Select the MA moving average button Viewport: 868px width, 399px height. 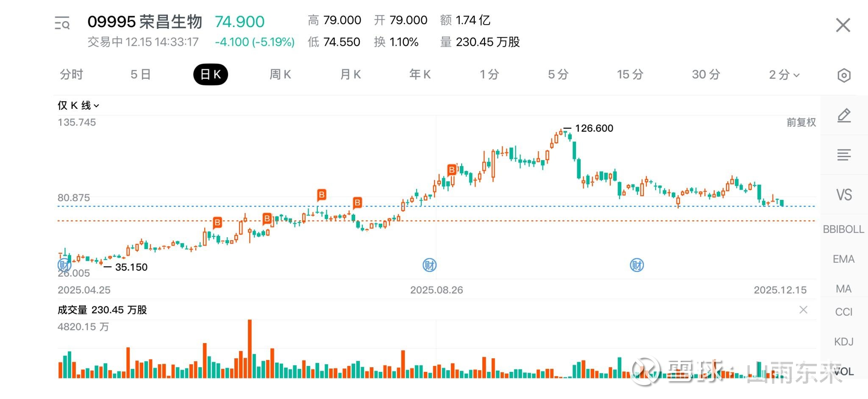[843, 289]
